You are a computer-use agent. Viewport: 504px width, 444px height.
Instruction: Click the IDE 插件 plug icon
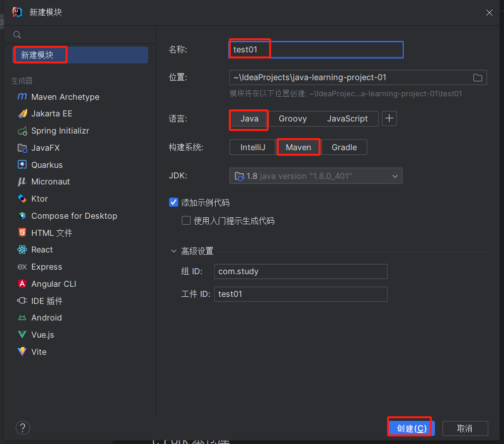click(x=22, y=300)
